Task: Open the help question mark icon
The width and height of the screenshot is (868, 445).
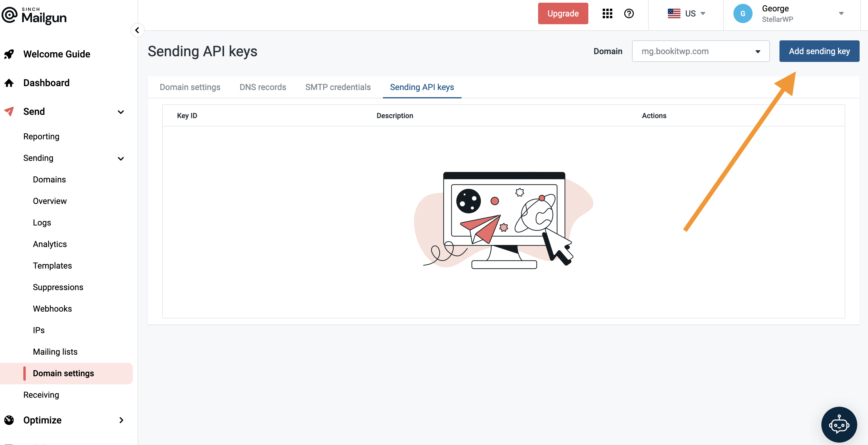Action: pyautogui.click(x=629, y=13)
